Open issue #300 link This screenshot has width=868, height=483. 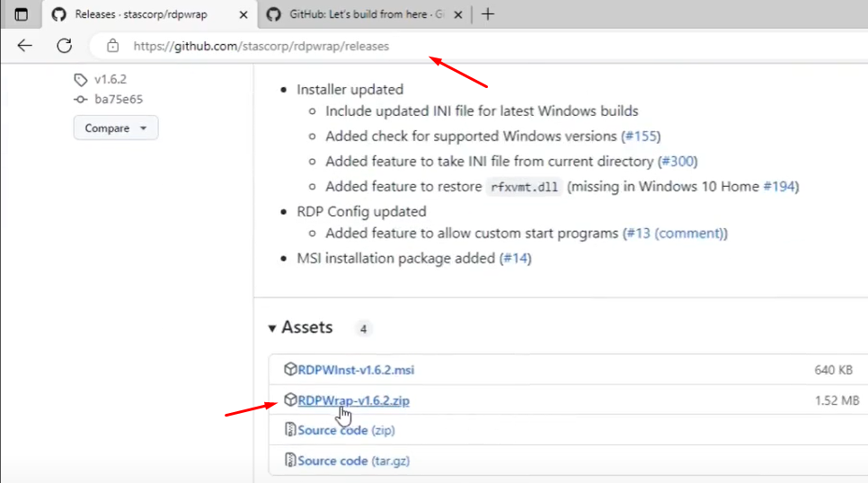(678, 162)
